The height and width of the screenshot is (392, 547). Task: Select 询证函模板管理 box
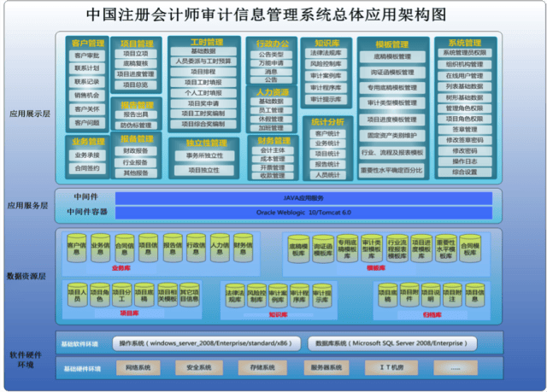[x=392, y=73]
